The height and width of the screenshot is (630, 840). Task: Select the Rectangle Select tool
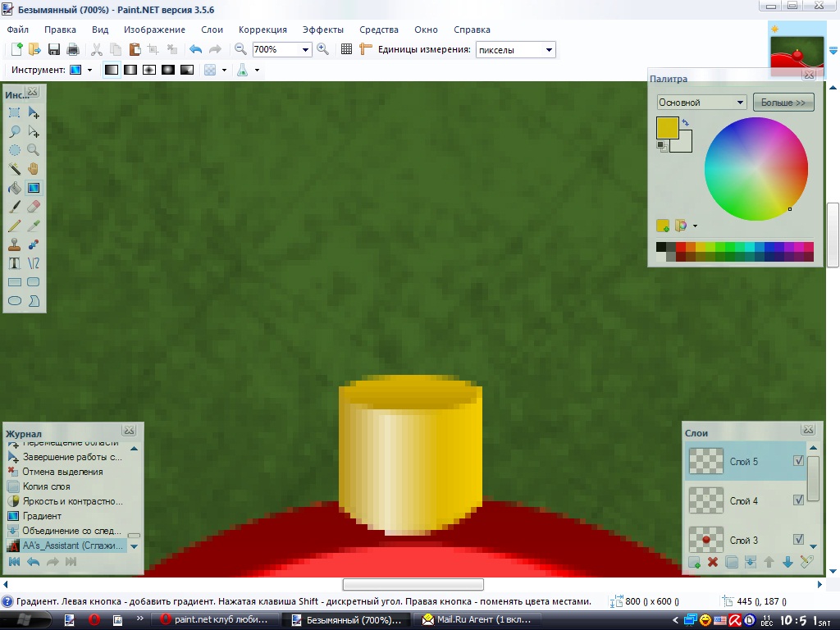(15, 112)
